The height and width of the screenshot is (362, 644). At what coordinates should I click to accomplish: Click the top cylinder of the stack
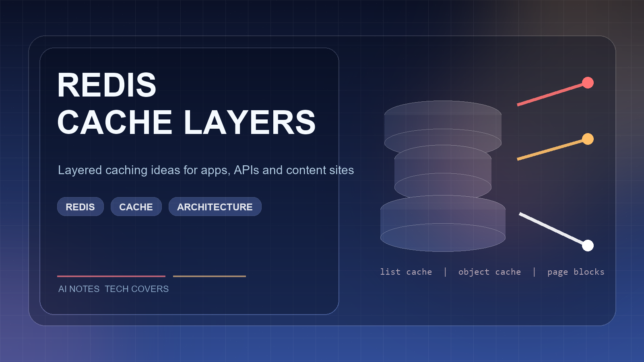pyautogui.click(x=443, y=128)
